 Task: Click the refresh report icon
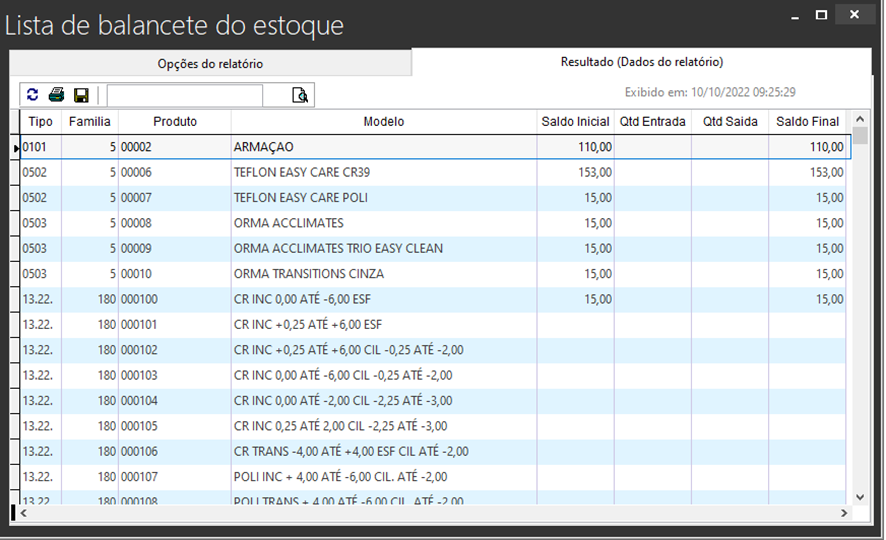(x=33, y=95)
